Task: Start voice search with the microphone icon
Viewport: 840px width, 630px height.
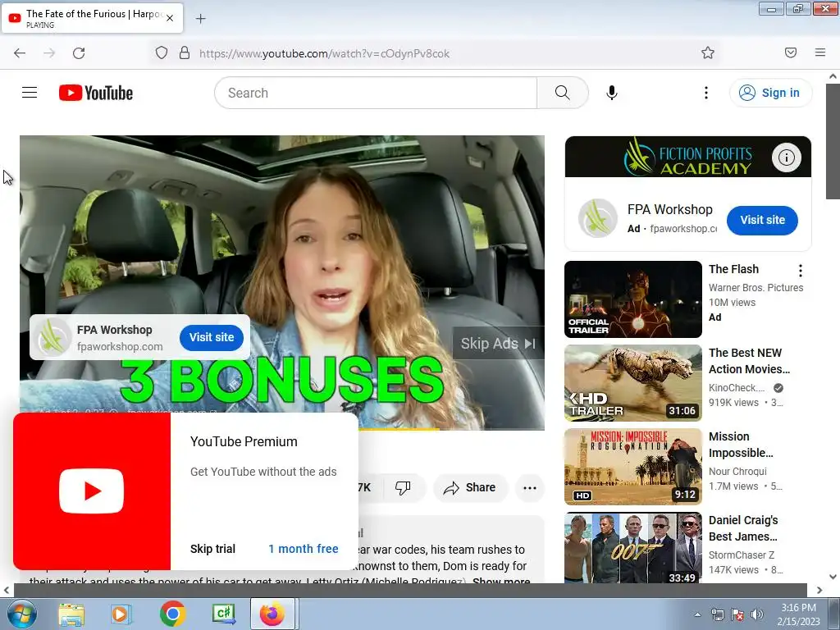Action: pos(612,93)
